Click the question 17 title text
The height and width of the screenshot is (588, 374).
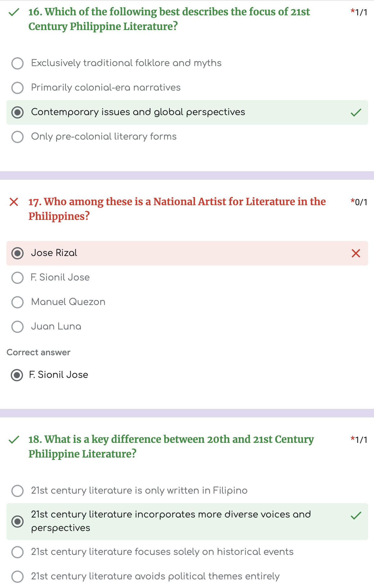click(177, 209)
